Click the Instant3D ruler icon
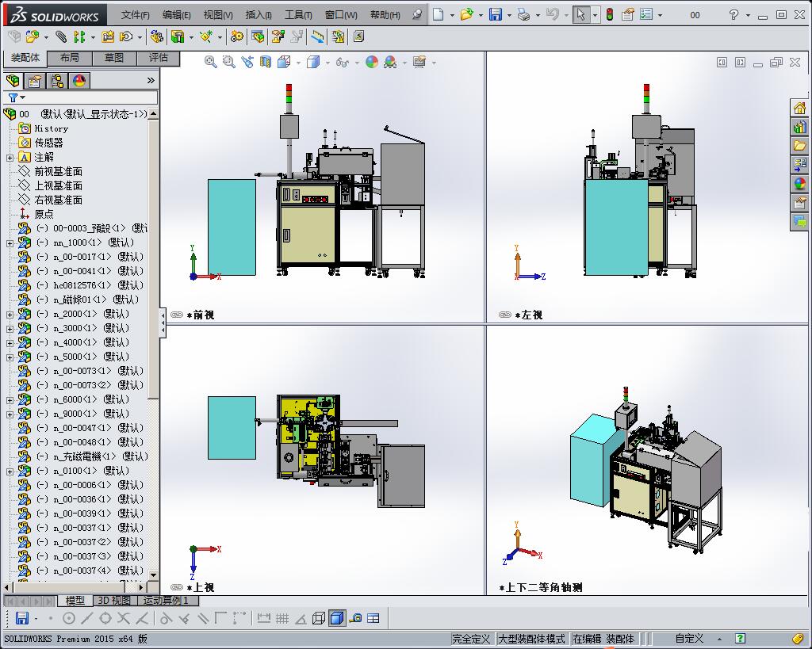The image size is (812, 649). (x=317, y=36)
